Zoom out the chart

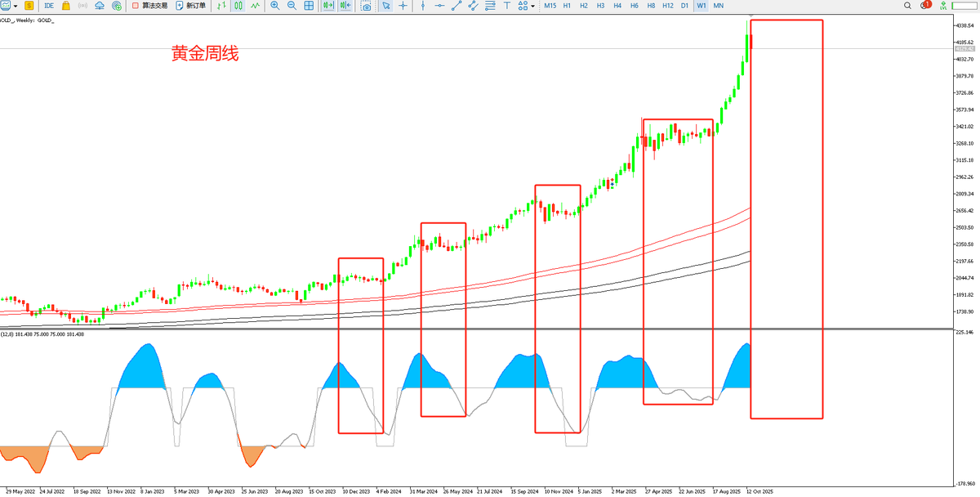292,6
